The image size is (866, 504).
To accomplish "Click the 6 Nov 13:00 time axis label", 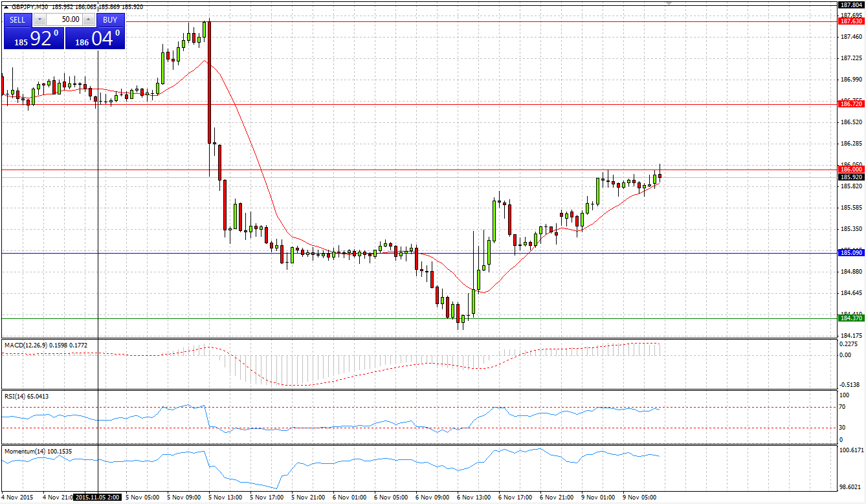I will (474, 498).
